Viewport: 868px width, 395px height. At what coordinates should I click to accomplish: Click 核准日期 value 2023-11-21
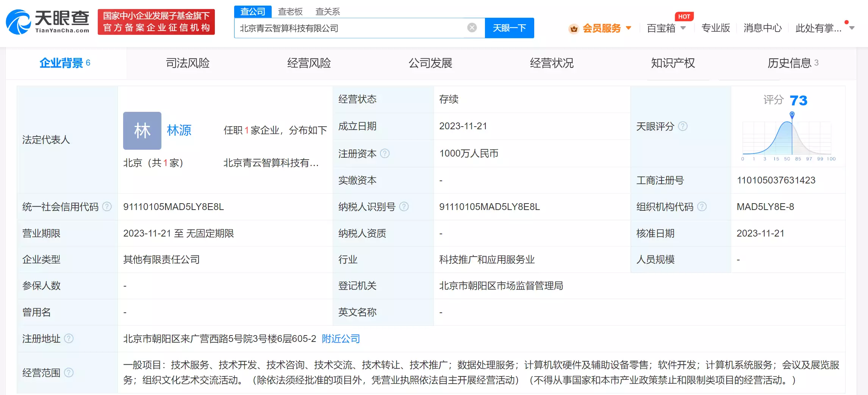click(760, 233)
